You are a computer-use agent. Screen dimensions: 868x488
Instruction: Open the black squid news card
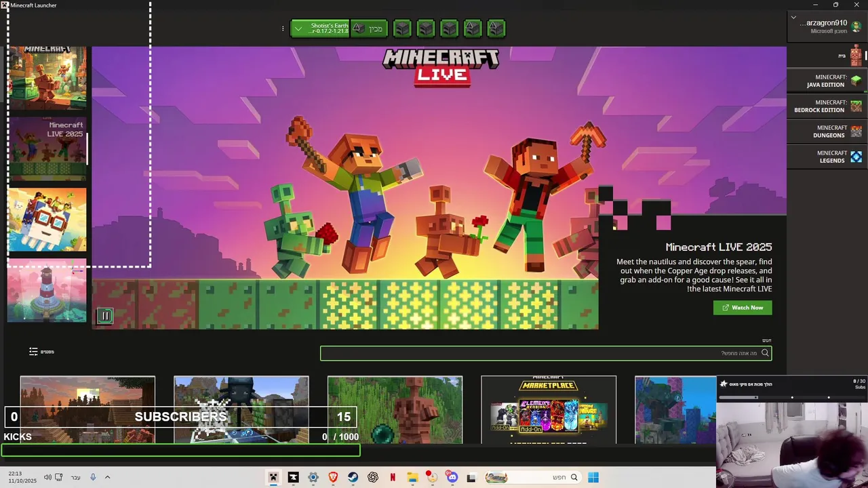[241, 410]
